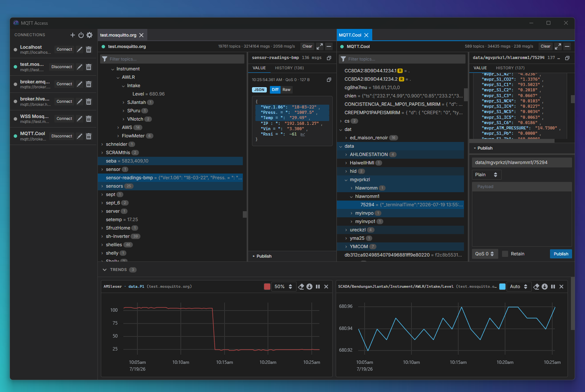Image resolution: width=585 pixels, height=392 pixels.
Task: Click the power icon in Connections header
Action: 81,35
